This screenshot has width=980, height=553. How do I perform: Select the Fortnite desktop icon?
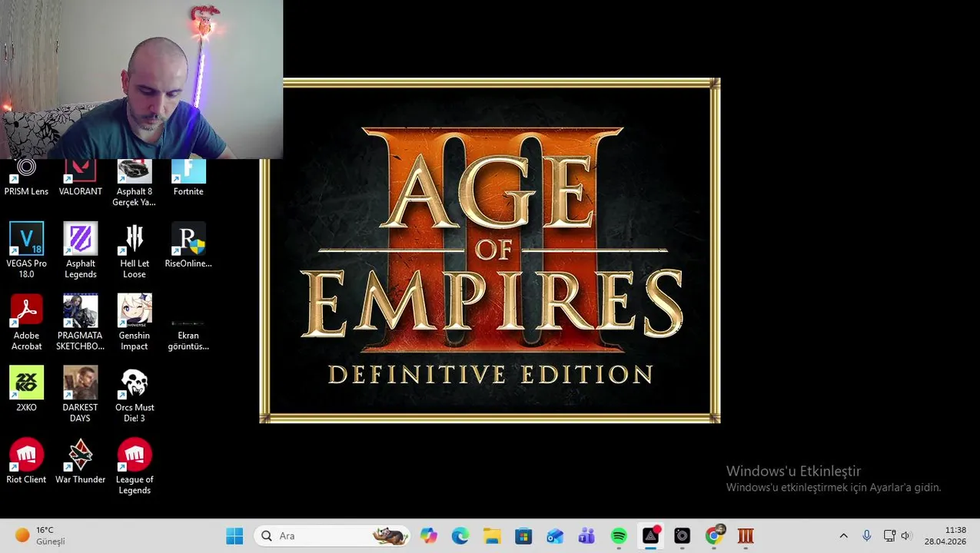[188, 177]
